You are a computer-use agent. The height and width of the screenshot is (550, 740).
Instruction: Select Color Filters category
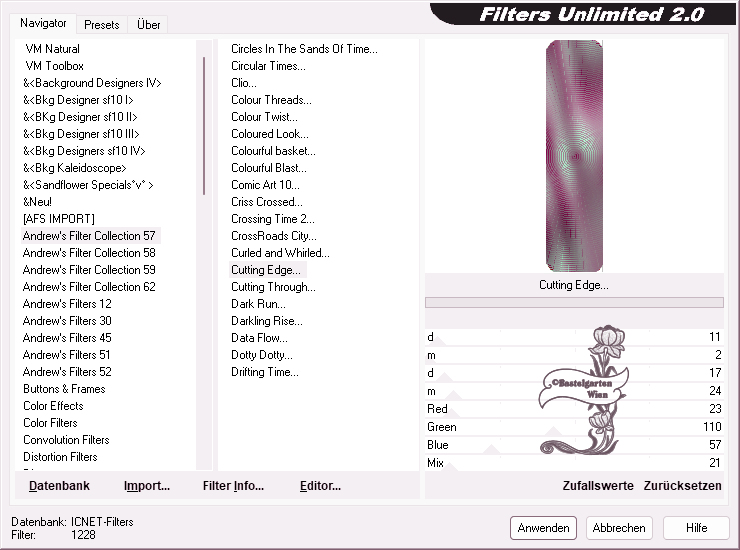[x=50, y=423]
